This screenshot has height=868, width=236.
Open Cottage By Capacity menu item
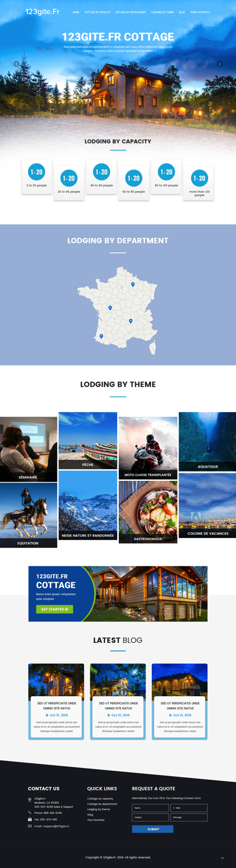[x=97, y=12]
